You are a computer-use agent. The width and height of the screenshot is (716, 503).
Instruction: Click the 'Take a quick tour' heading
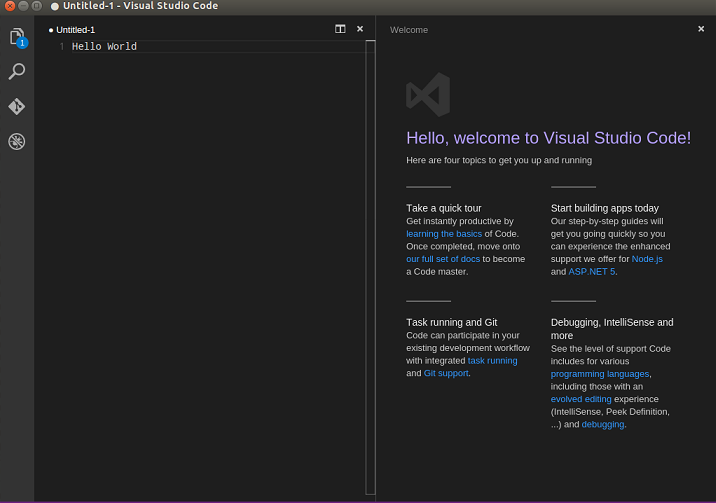[443, 208]
